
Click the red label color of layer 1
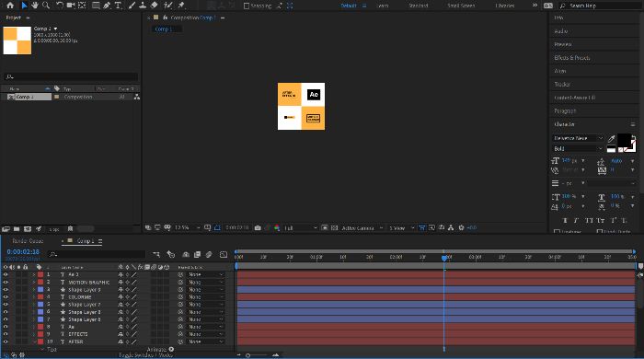pyautogui.click(x=40, y=274)
